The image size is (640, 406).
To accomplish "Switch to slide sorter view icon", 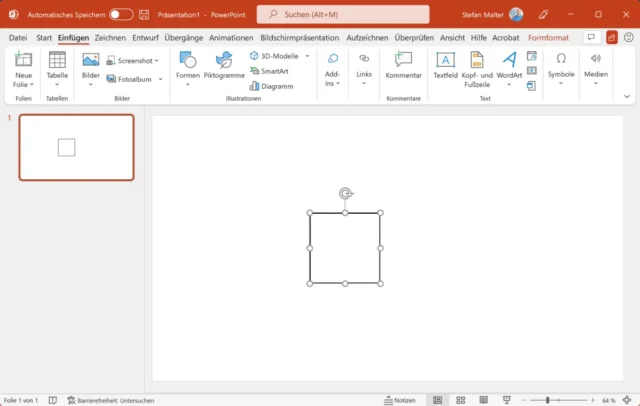I will click(x=460, y=400).
